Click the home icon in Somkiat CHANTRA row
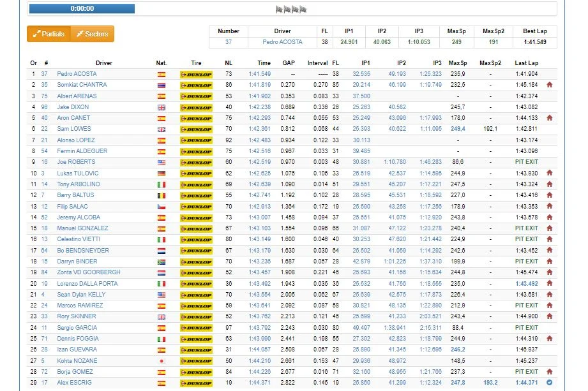The image size is (588, 391). (x=550, y=85)
